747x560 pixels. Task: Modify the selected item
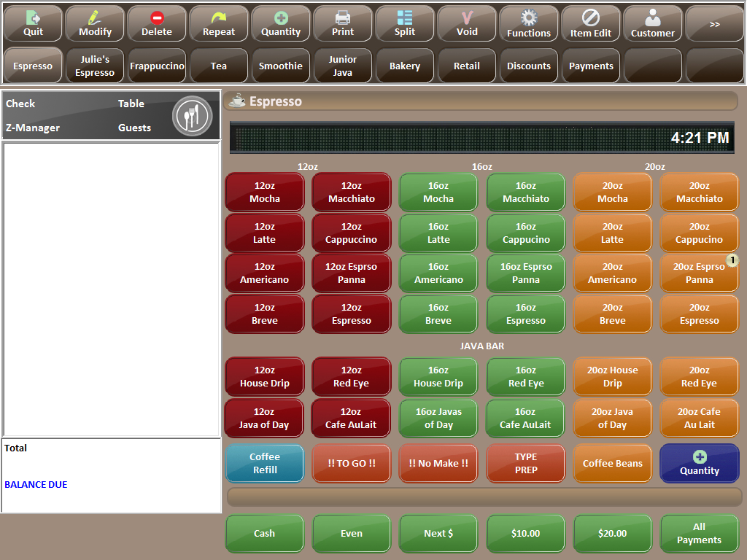94,23
